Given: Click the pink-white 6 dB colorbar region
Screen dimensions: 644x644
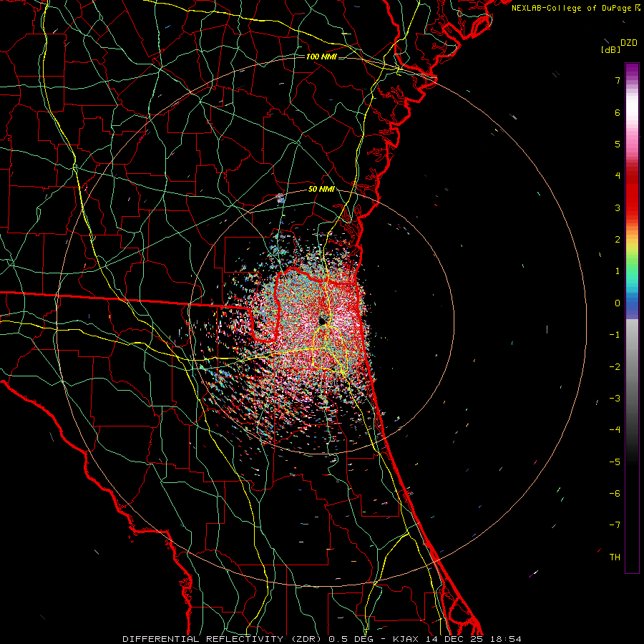Looking at the screenshot, I should (x=632, y=111).
